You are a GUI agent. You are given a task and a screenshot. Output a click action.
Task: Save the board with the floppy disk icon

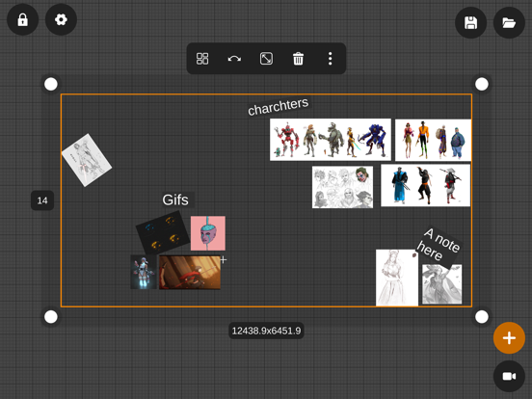(x=470, y=23)
